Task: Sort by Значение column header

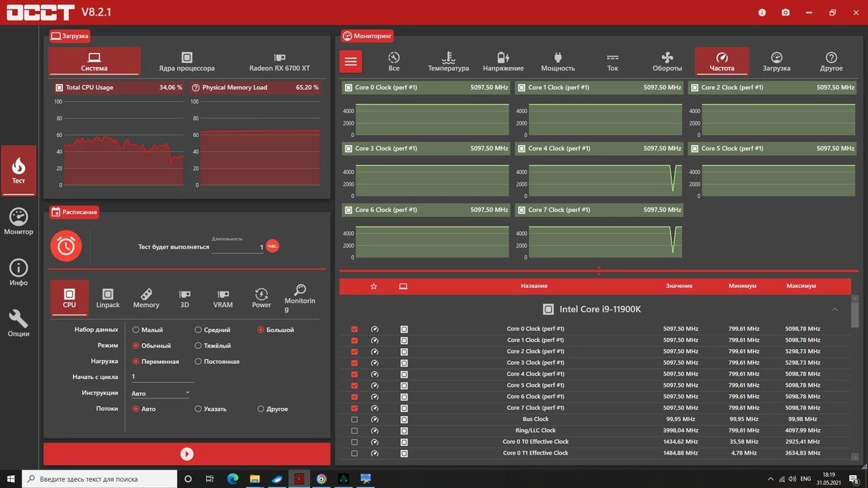Action: pyautogui.click(x=679, y=287)
